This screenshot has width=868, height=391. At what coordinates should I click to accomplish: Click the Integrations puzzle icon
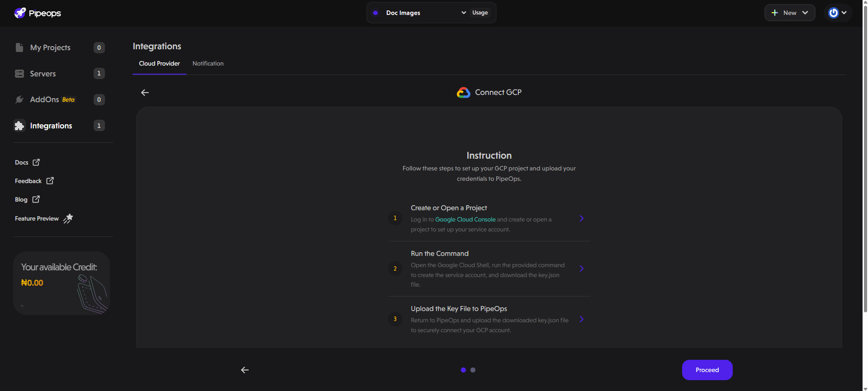(19, 126)
